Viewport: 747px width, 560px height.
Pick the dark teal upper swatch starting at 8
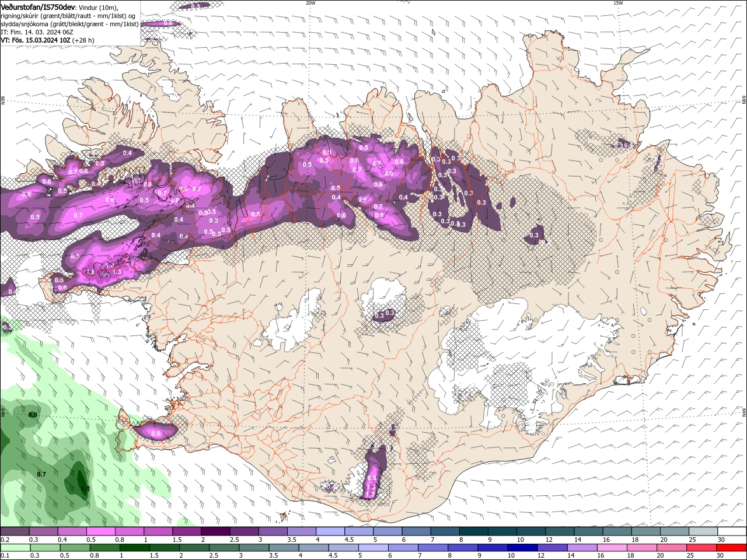[x=473, y=531]
